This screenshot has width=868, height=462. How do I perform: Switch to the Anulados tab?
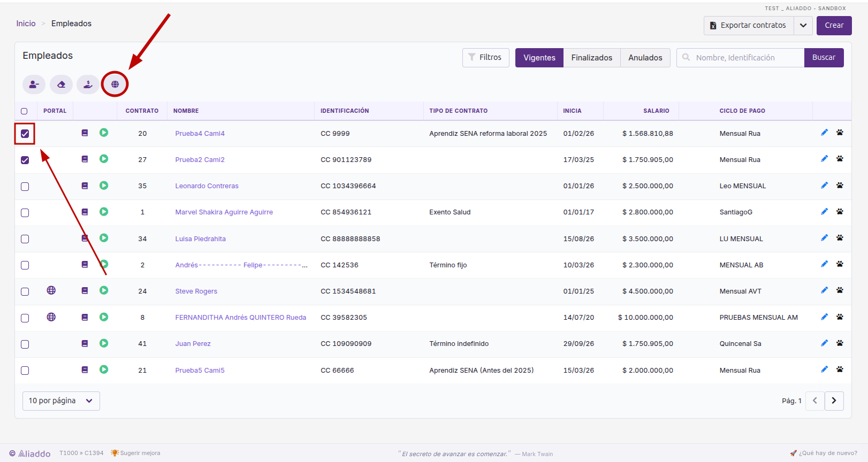tap(645, 58)
